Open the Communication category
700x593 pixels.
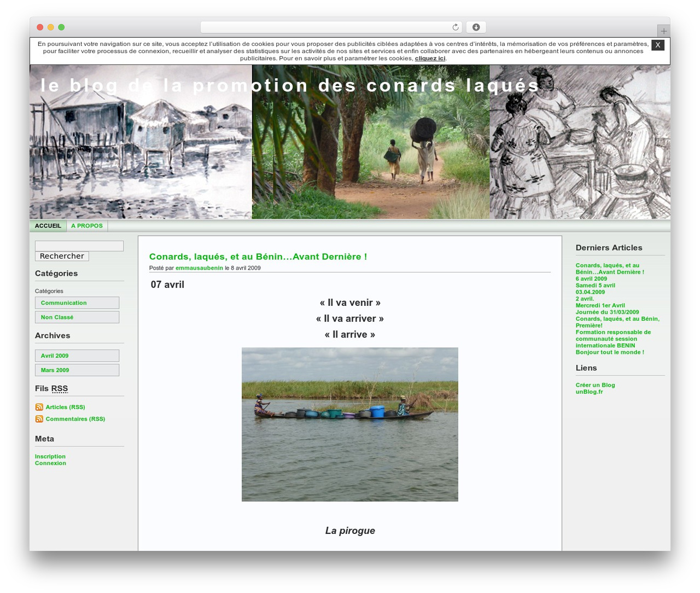(77, 303)
